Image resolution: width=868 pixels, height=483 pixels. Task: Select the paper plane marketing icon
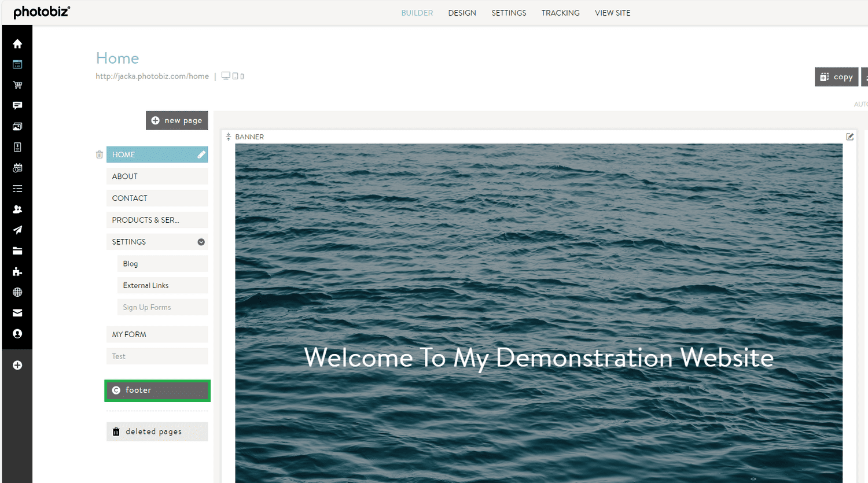17,230
